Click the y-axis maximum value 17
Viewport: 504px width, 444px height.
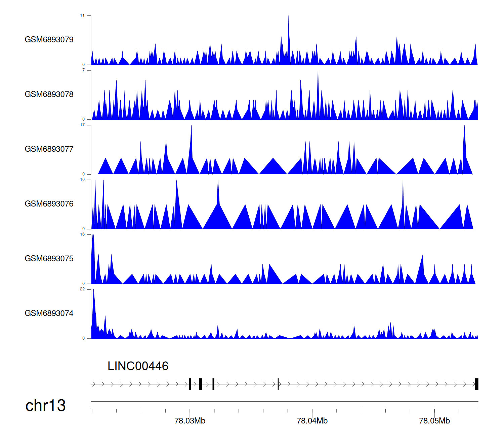click(82, 125)
